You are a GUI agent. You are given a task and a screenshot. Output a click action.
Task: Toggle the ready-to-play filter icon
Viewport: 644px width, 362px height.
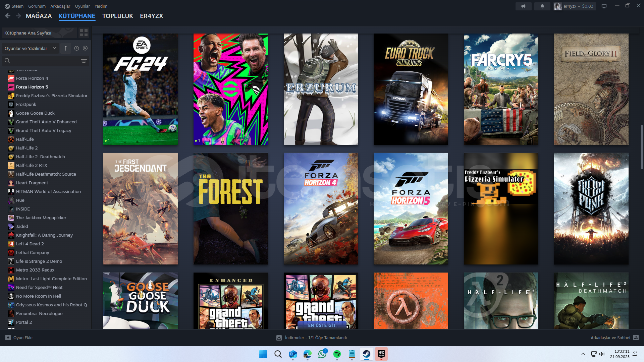tap(85, 48)
